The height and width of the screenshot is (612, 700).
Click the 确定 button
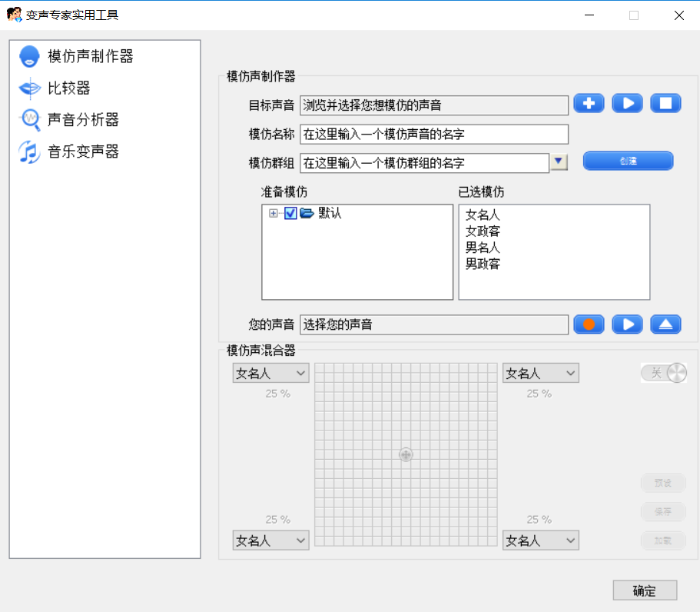(645, 590)
